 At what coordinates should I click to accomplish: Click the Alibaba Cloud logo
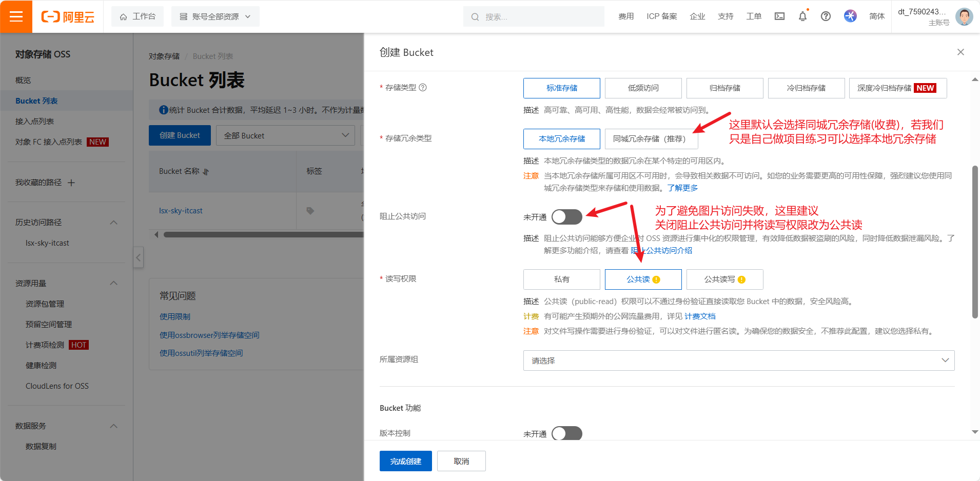point(67,16)
